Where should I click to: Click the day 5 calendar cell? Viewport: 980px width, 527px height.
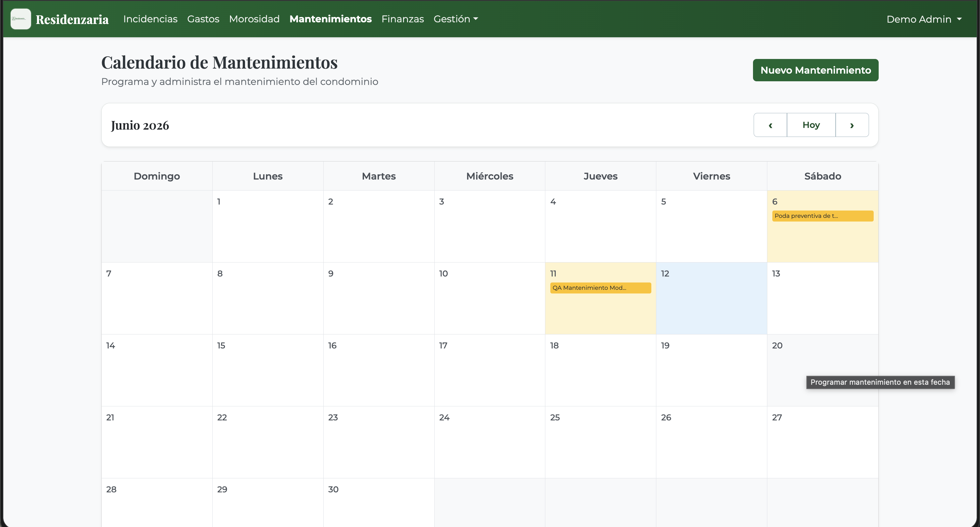tap(711, 226)
